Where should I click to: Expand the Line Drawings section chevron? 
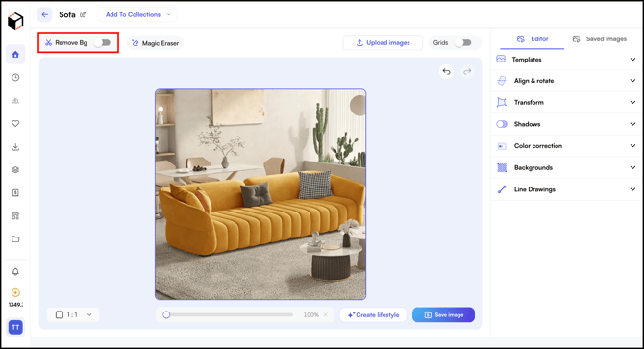pos(632,189)
